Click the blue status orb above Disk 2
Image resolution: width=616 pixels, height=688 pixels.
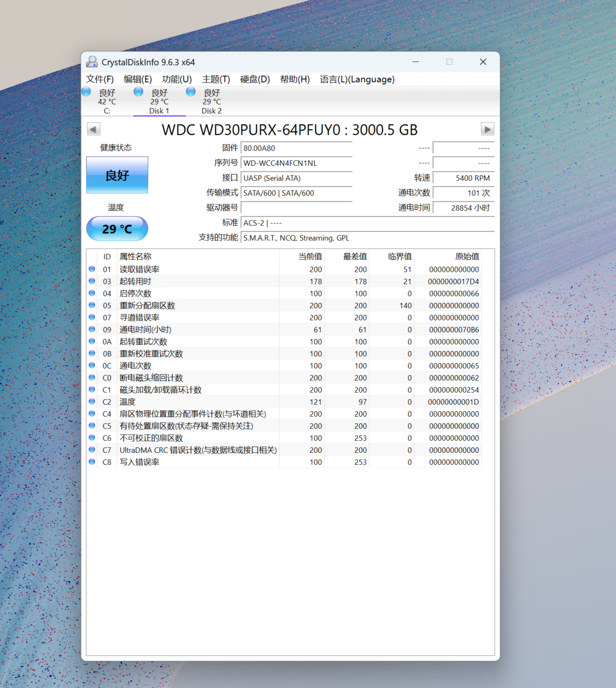coord(191,92)
